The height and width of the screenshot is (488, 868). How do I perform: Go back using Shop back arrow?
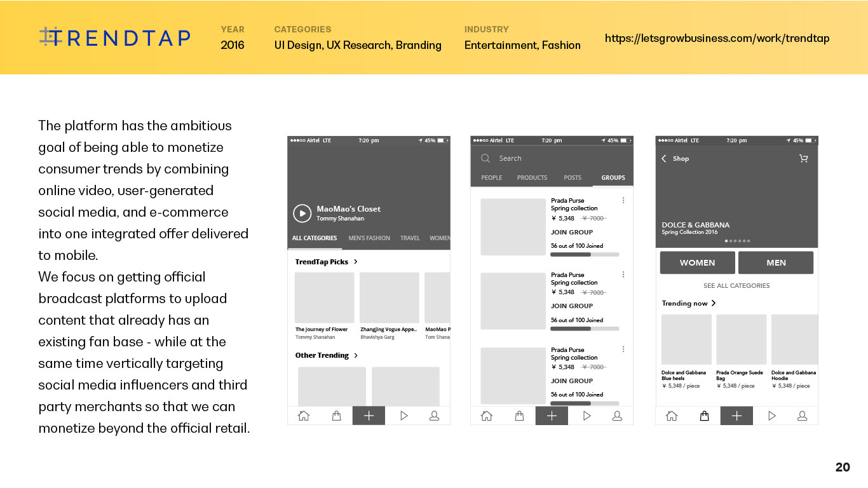coord(664,158)
